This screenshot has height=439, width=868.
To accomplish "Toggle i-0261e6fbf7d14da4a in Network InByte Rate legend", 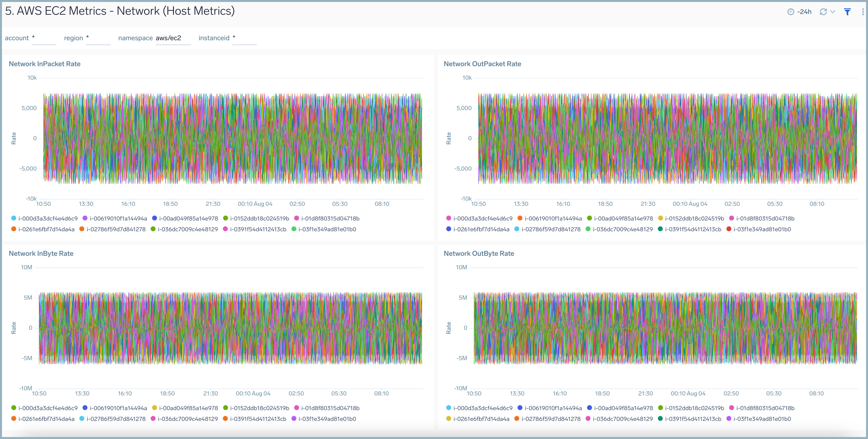I will (46, 419).
